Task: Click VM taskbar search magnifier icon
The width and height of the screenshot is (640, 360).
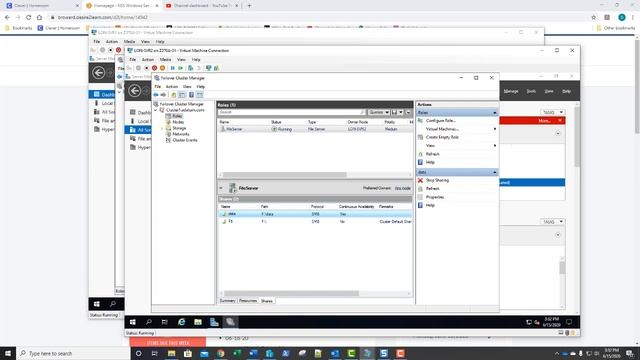Action: point(149,322)
